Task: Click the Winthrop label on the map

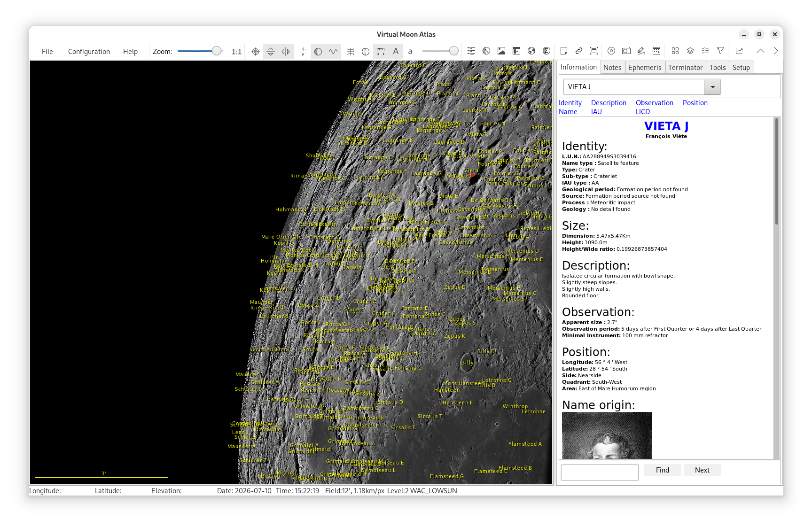Action: click(x=515, y=406)
